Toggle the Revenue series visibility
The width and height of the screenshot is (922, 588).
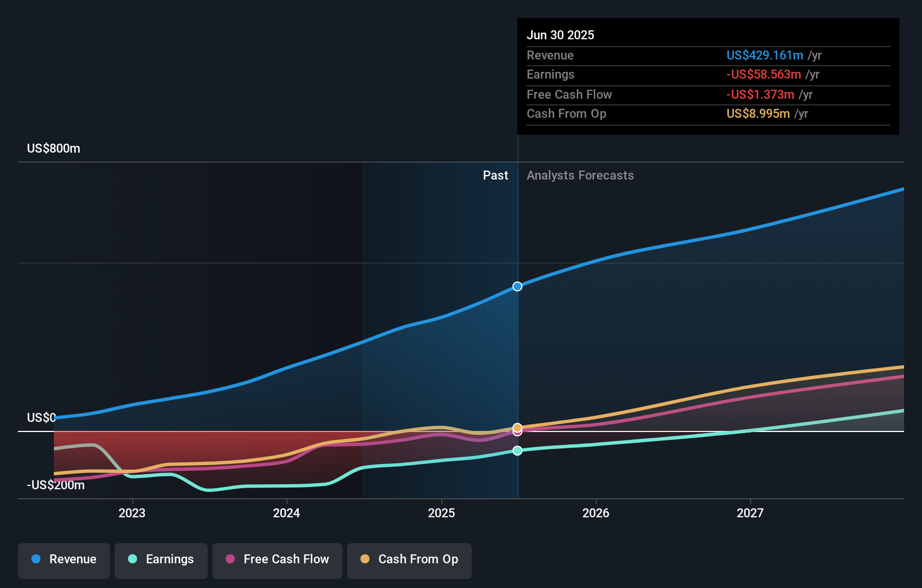63,559
